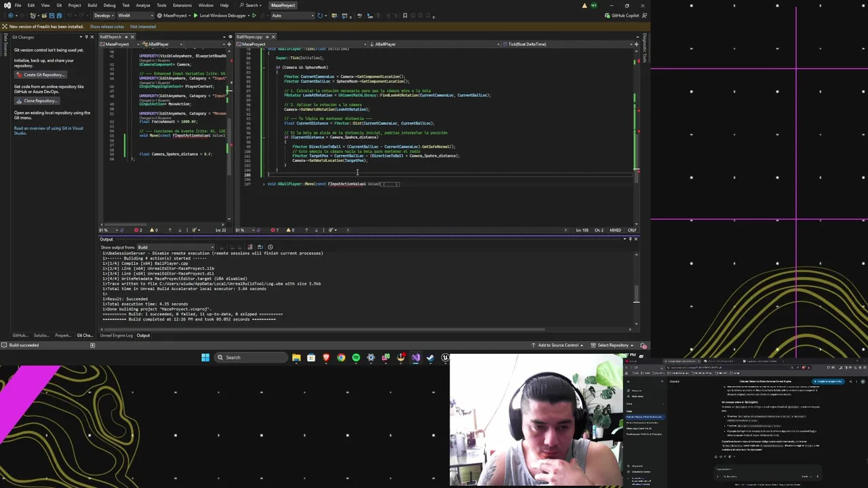Click the Output window vertical scrollbar thumb
The width and height of the screenshot is (868, 488).
click(x=636, y=294)
